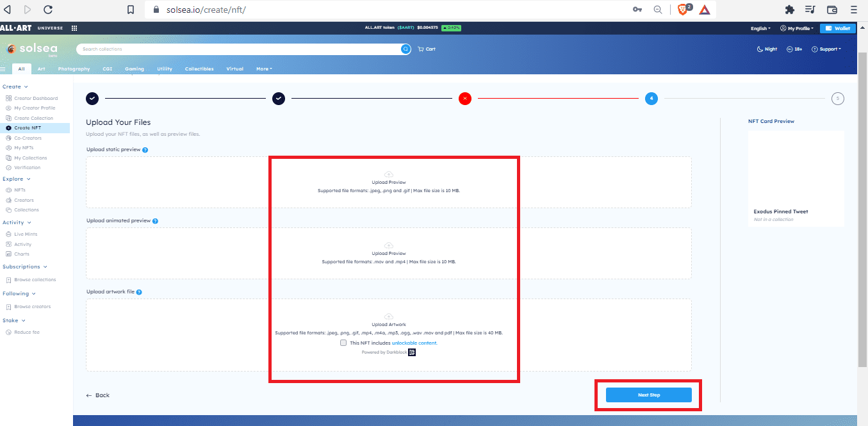Screen dimensions: 868x426
Task: Expand the My Profile dropdown
Action: (797, 28)
